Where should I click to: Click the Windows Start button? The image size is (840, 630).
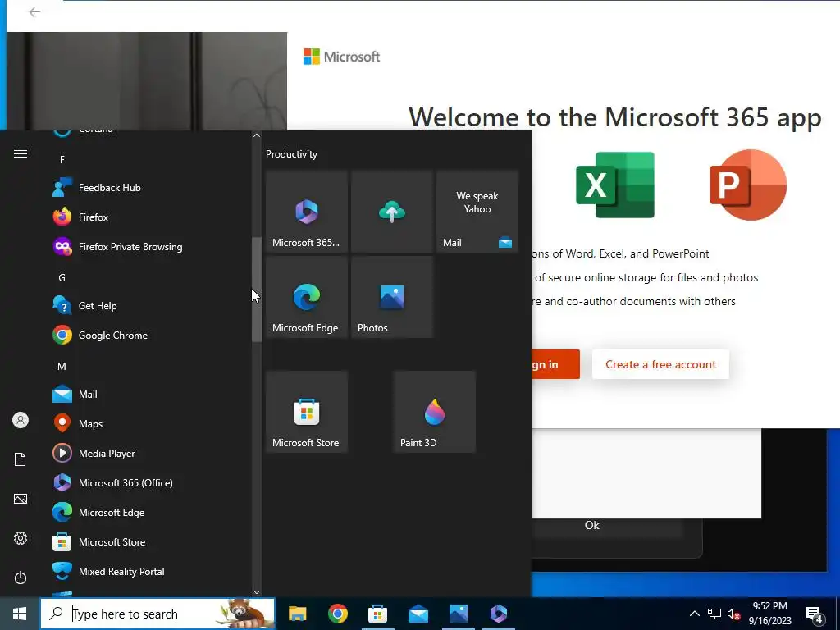[x=20, y=614]
